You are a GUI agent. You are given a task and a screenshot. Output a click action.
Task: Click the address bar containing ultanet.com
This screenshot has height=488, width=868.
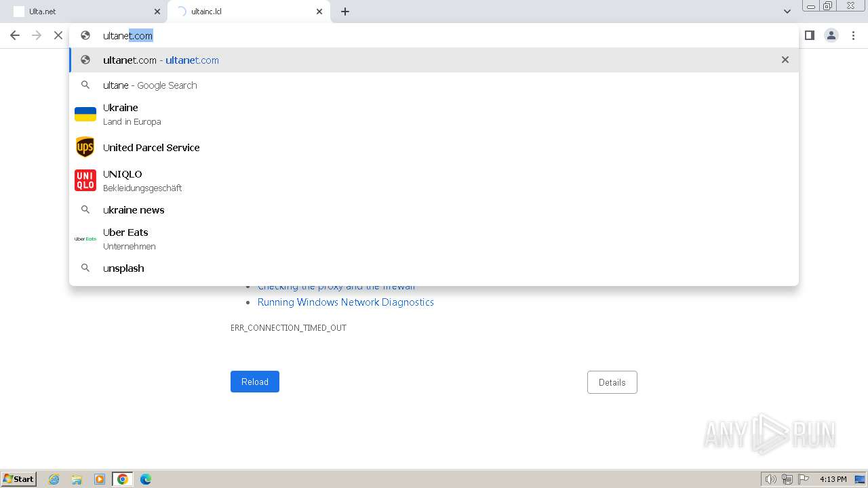click(x=434, y=35)
